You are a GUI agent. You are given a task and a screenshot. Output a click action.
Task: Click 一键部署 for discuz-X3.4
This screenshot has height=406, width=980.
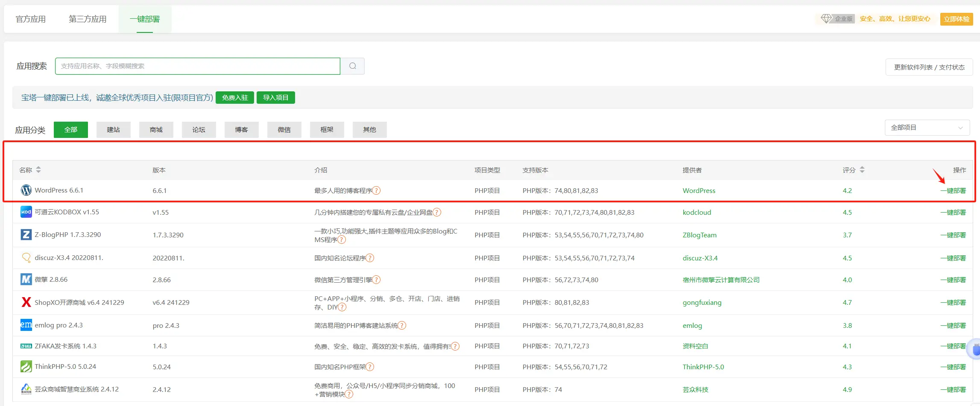(x=953, y=258)
